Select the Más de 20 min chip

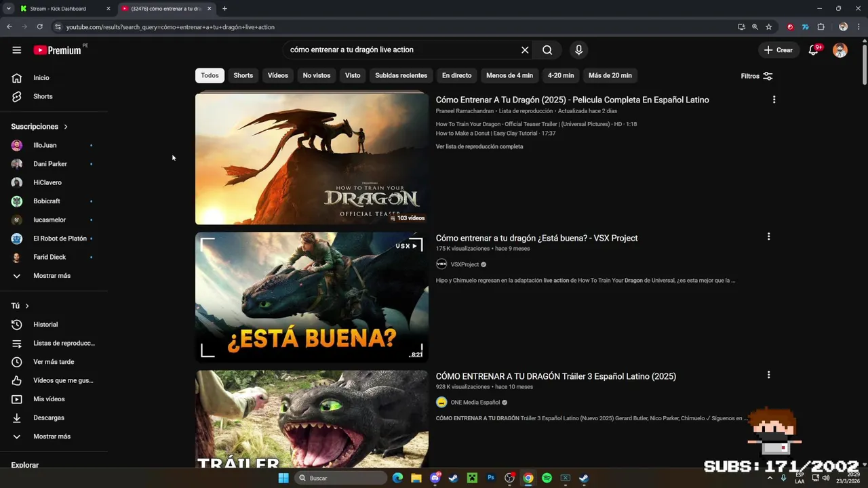tap(610, 75)
